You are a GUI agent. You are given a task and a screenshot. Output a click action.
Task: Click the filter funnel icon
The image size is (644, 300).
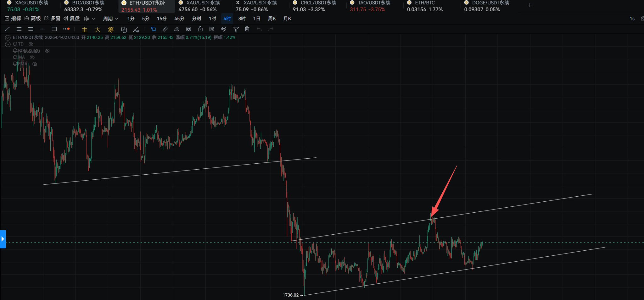click(236, 29)
